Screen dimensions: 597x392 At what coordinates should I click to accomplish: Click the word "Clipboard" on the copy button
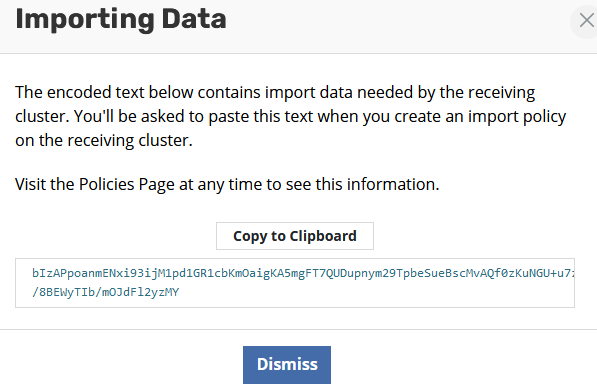tap(323, 236)
